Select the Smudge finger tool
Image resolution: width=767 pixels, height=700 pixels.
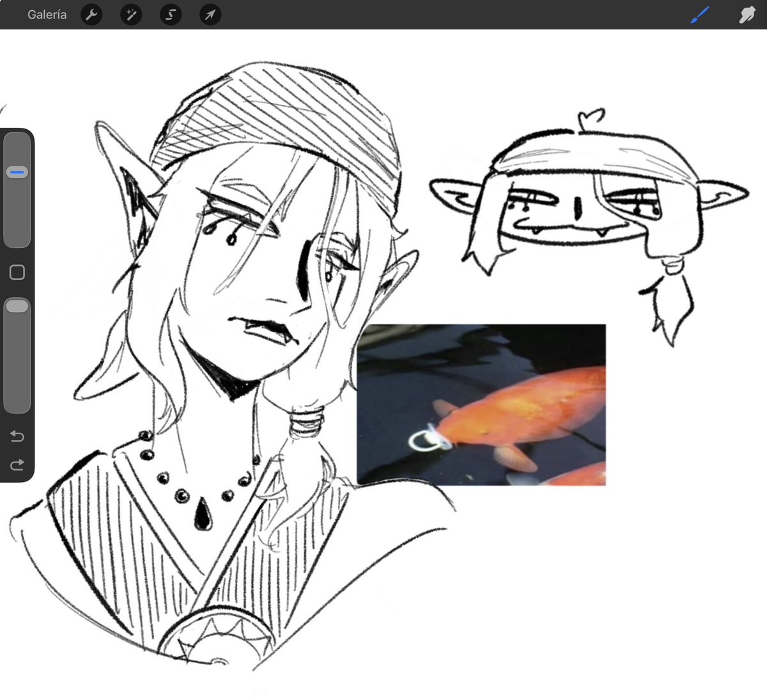(x=747, y=14)
